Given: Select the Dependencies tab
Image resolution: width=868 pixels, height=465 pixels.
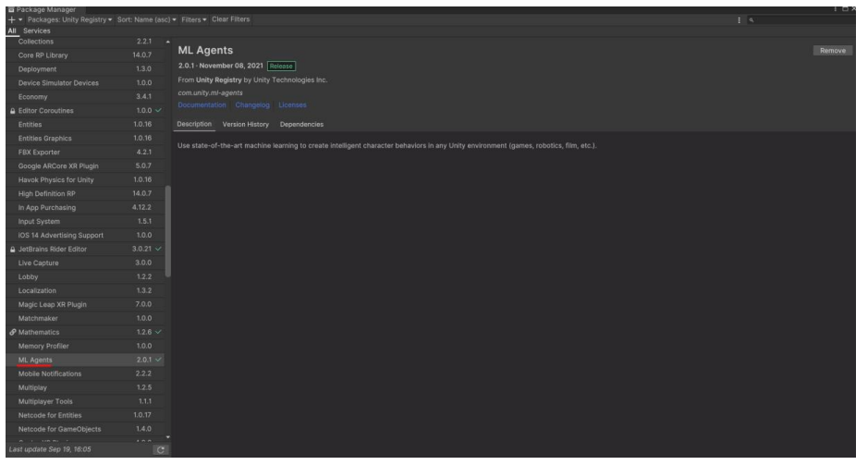Looking at the screenshot, I should pyautogui.click(x=301, y=125).
